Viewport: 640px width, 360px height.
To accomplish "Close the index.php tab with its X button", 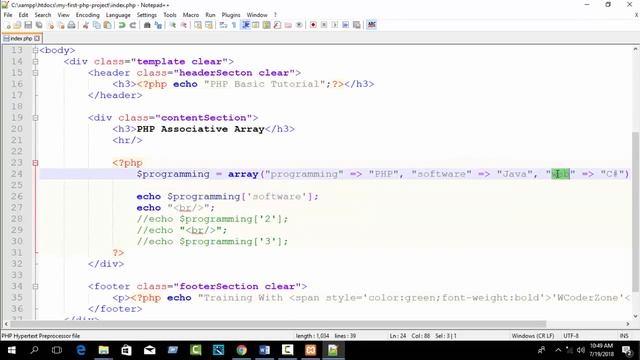I will pos(37,38).
